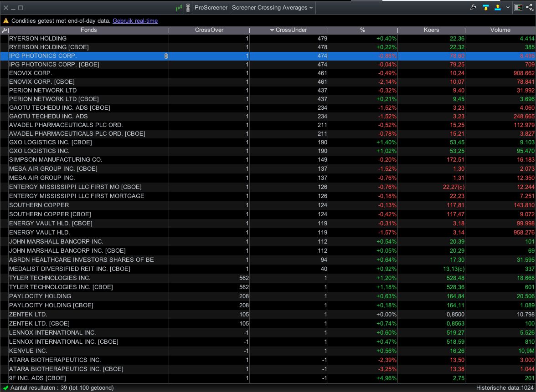This screenshot has width=536, height=392.
Task: Select the PERION NETWORK LTD row
Action: [x=268, y=91]
